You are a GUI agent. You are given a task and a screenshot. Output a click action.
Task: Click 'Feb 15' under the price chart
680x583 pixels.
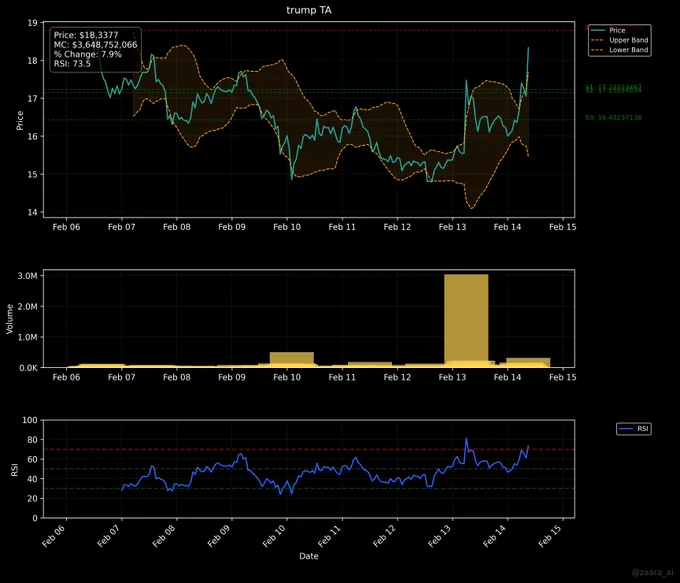pyautogui.click(x=562, y=227)
